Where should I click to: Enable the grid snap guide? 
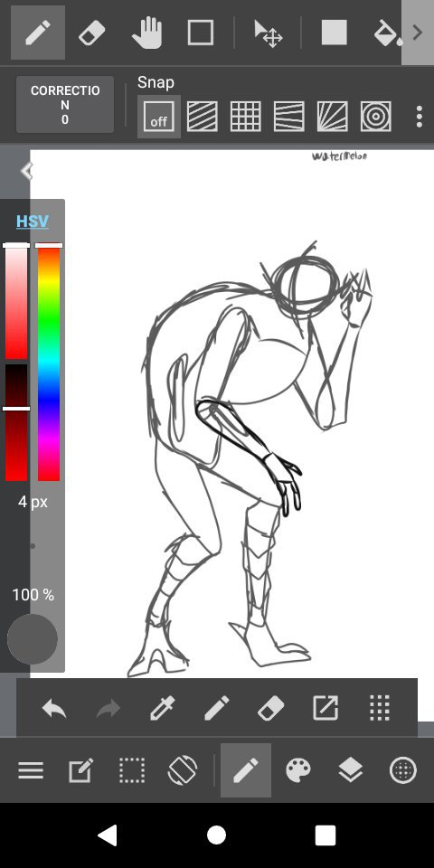click(245, 117)
